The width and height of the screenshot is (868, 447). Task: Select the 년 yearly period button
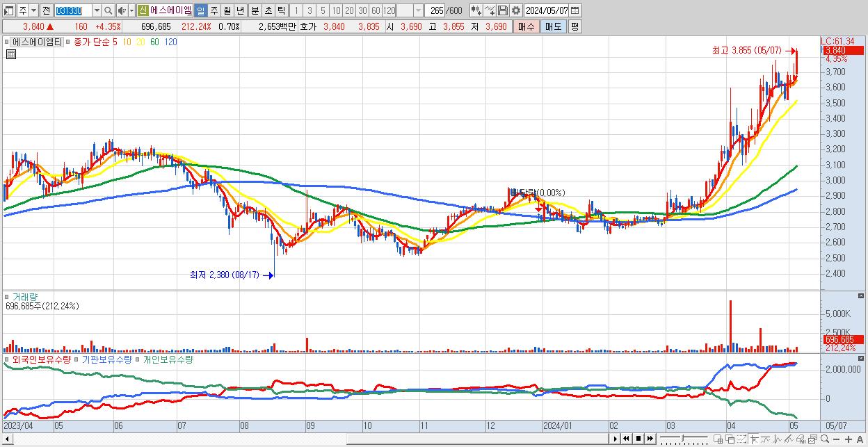coord(240,10)
